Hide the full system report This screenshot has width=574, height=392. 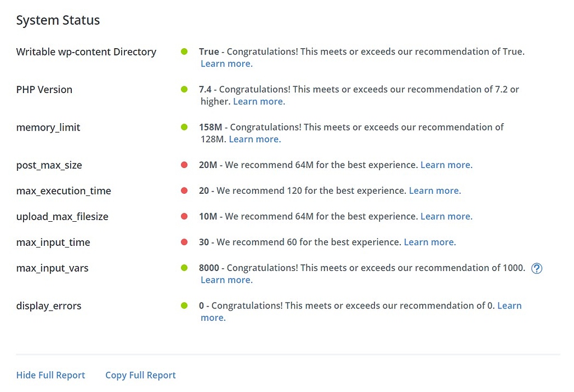pyautogui.click(x=50, y=375)
